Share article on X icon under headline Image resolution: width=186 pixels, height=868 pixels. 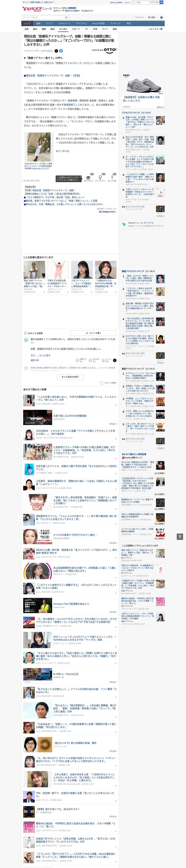pyautogui.click(x=56, y=51)
